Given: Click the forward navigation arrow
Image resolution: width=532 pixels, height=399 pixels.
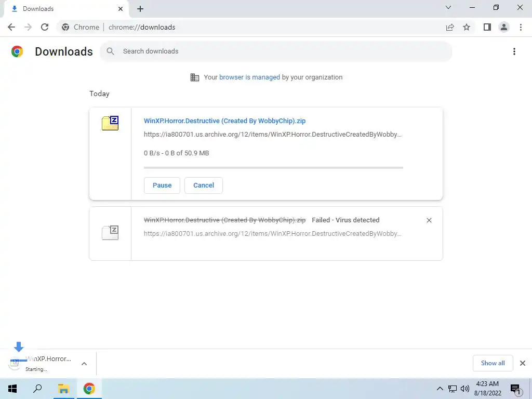Looking at the screenshot, I should [28, 27].
